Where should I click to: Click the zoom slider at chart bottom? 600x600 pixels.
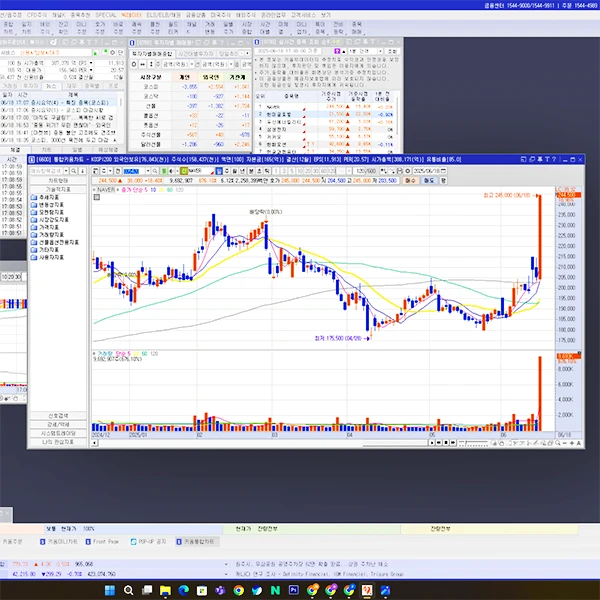pyautogui.click(x=473, y=443)
